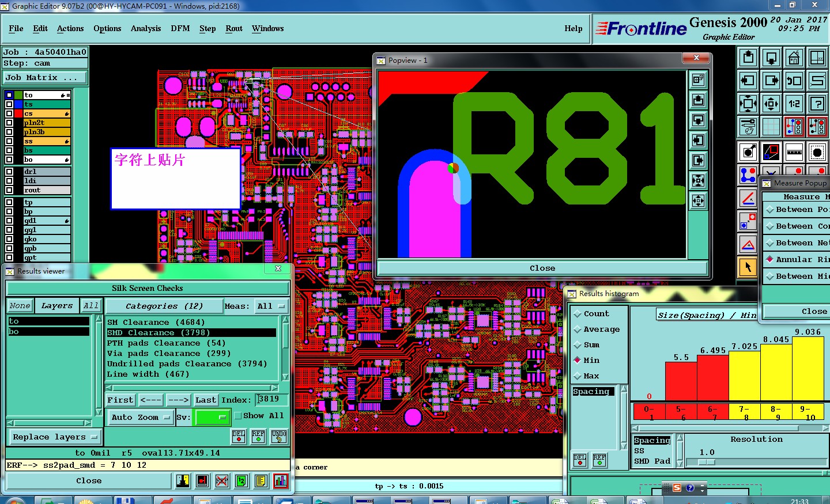Select the Sum radio option
Screen dimensions: 830x504
(x=578, y=345)
